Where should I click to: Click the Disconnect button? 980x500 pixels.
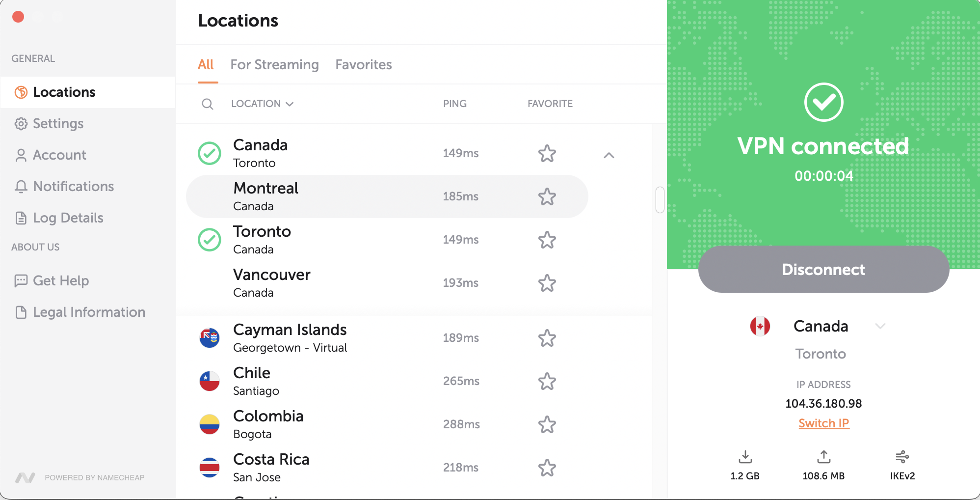click(823, 269)
